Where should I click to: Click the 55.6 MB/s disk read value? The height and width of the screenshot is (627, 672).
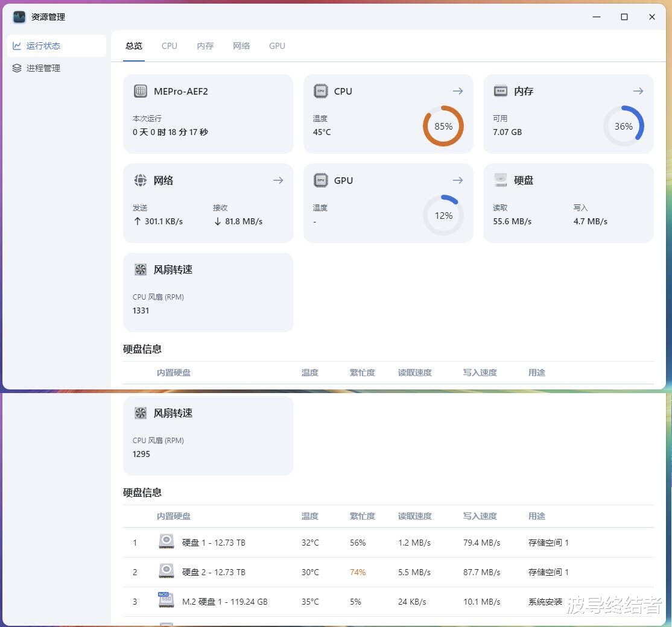512,221
